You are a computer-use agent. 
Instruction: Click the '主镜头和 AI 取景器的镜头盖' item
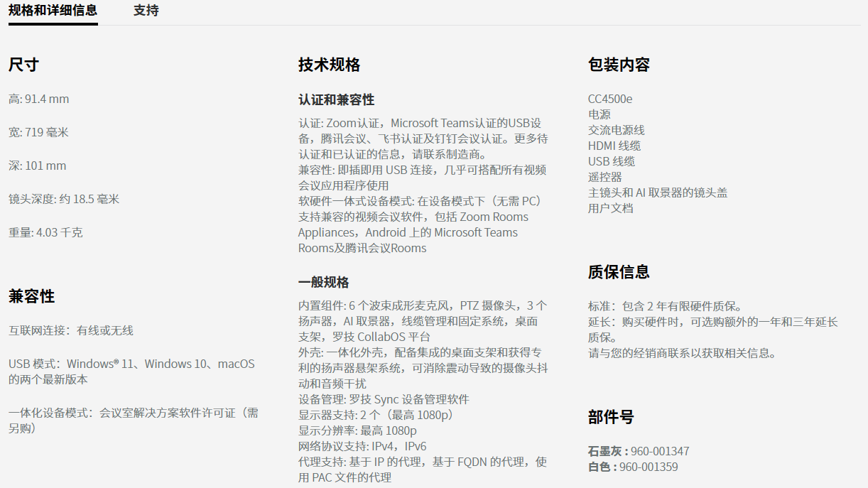click(x=658, y=193)
